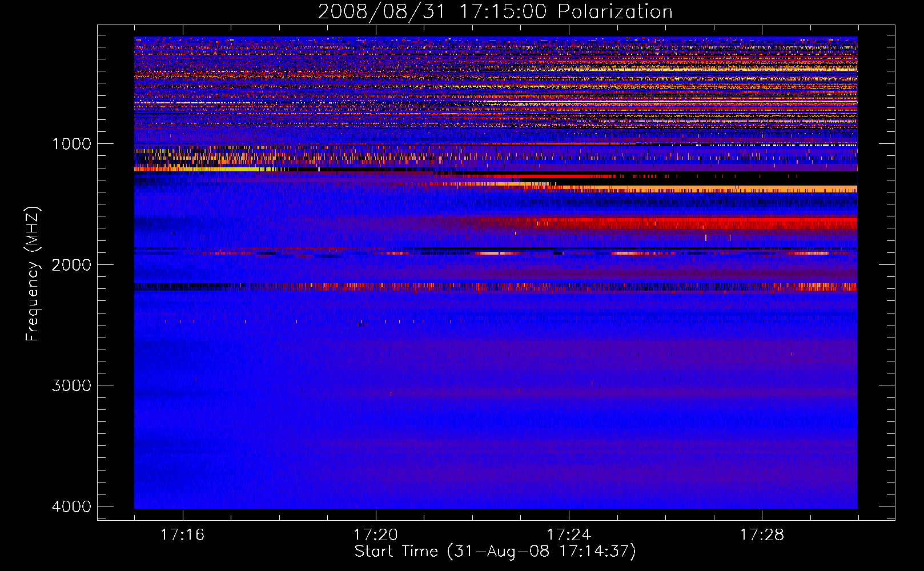Click the '17:28' time tick label
This screenshot has width=924, height=571.
(x=762, y=535)
